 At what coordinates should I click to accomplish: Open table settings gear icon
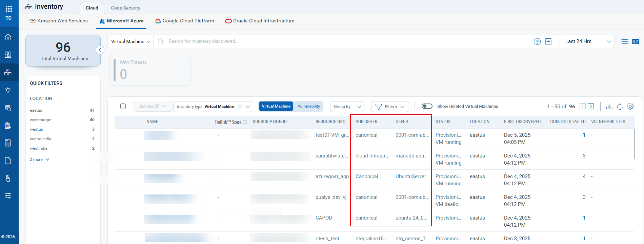(x=630, y=107)
